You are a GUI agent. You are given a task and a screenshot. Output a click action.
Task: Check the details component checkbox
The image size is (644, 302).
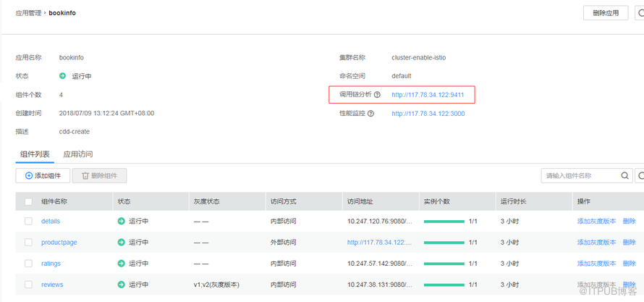coord(28,222)
